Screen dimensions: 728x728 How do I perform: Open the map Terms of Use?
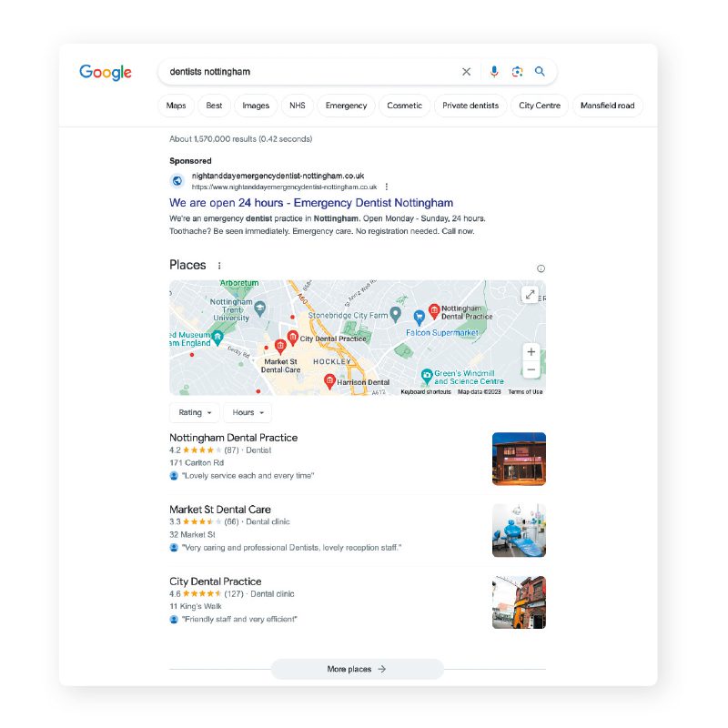click(525, 392)
